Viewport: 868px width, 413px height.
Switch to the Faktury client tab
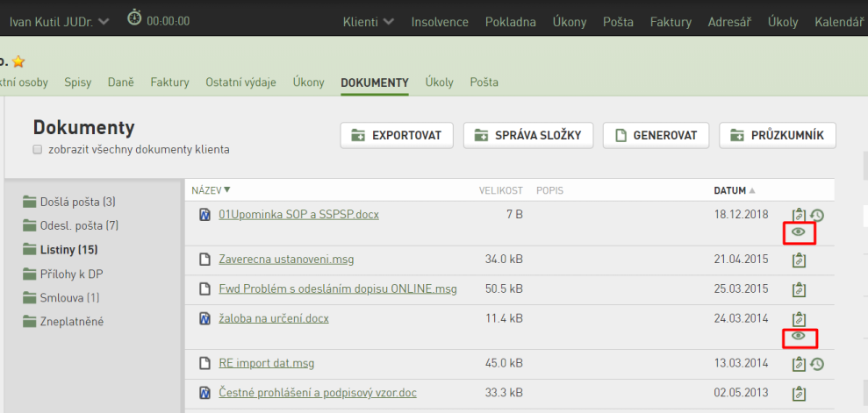169,82
